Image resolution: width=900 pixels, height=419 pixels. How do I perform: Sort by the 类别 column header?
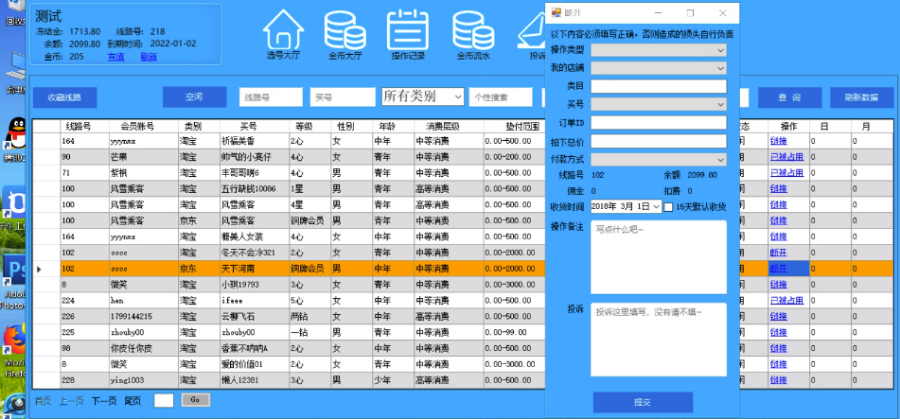pyautogui.click(x=199, y=126)
